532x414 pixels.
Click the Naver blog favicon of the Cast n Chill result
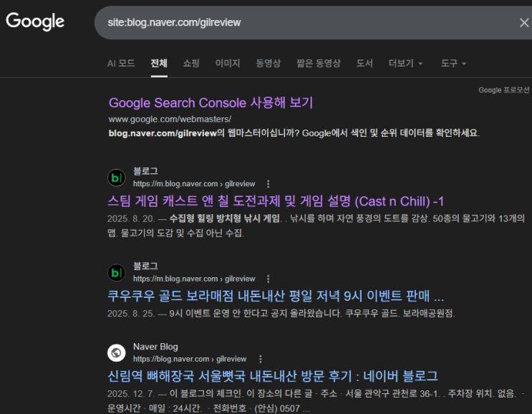(117, 178)
